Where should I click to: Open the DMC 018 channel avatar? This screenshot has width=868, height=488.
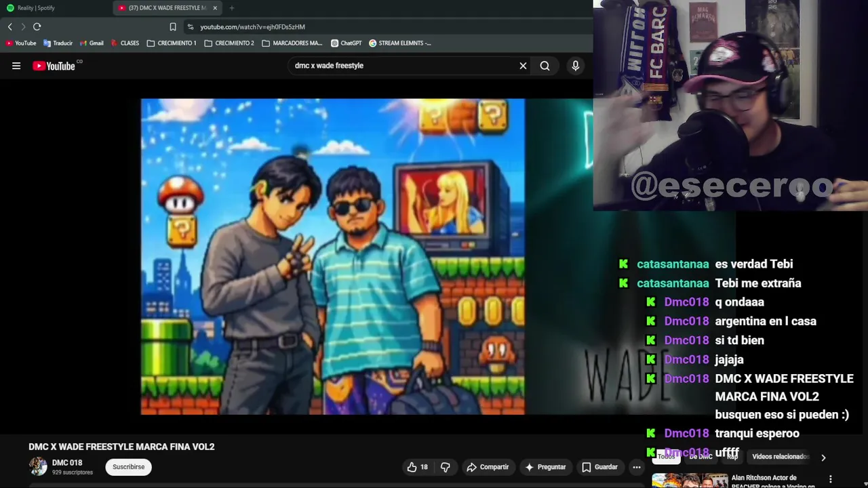[38, 466]
